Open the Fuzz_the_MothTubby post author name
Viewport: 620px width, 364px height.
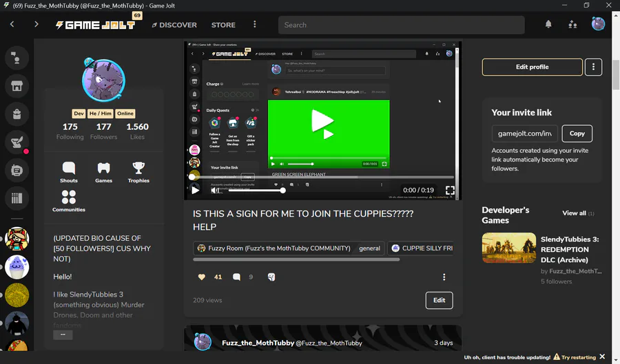(258, 343)
